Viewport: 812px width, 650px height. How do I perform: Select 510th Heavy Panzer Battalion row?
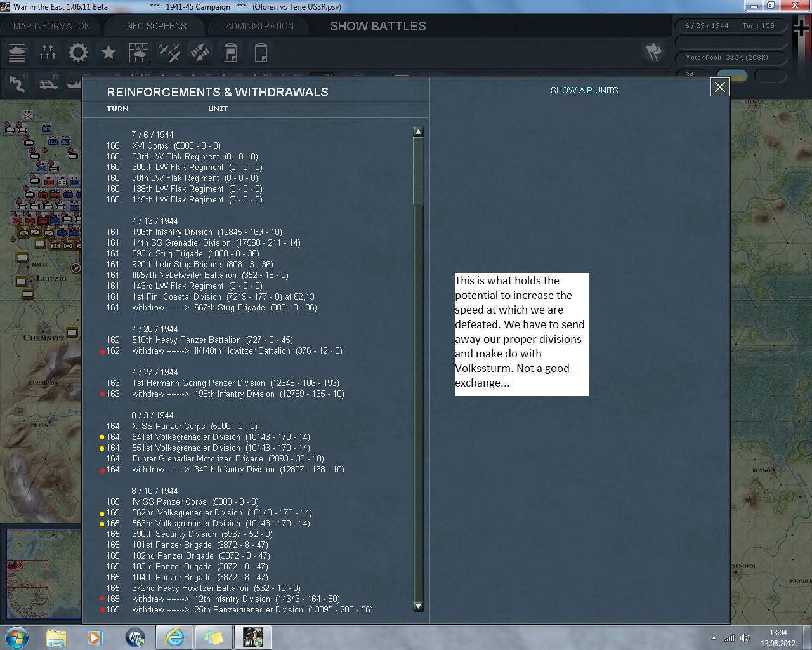[199, 340]
